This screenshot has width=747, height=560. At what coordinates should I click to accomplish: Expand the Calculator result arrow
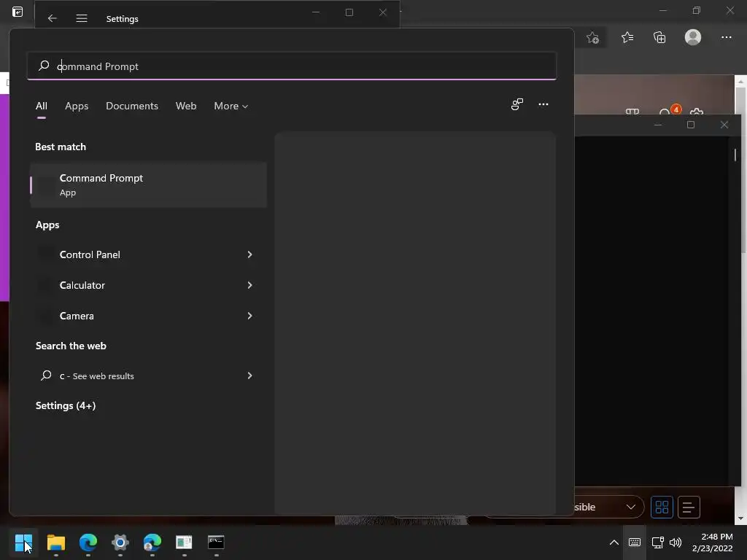point(249,285)
